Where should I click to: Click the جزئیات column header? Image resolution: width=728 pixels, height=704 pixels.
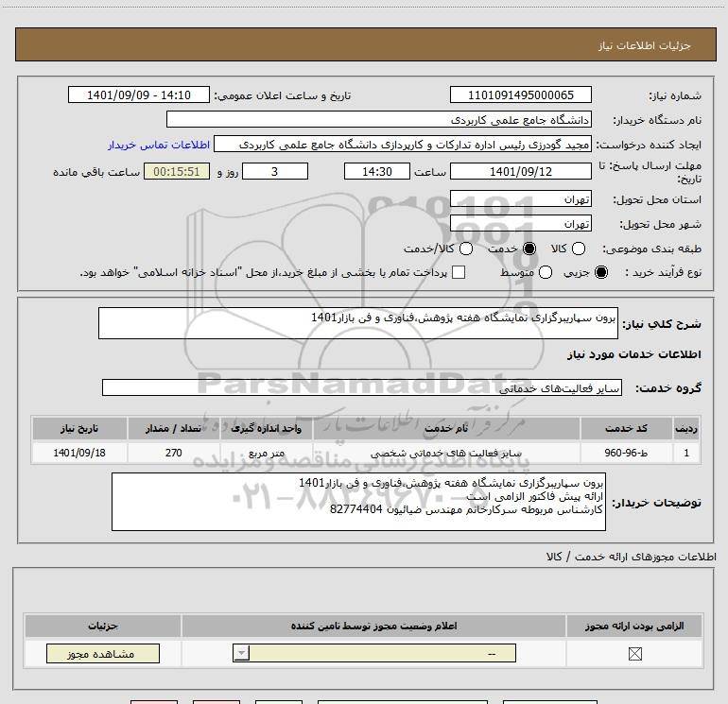[103, 626]
